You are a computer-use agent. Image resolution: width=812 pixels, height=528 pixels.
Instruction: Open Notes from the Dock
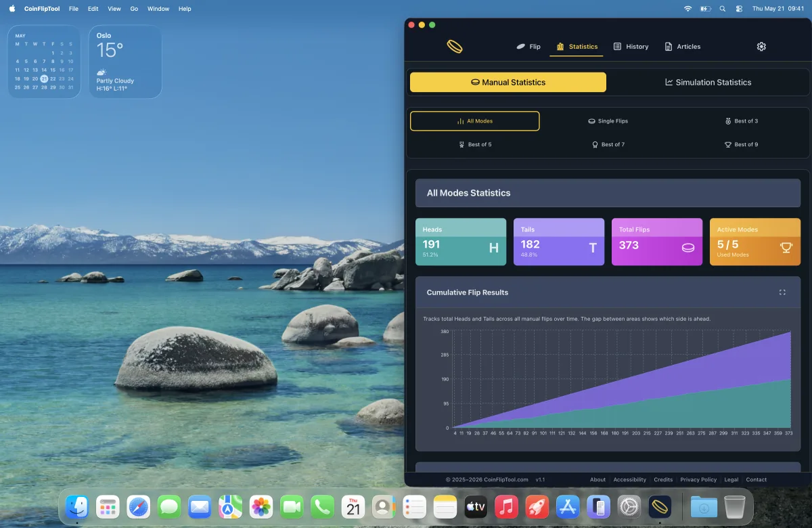pos(445,506)
